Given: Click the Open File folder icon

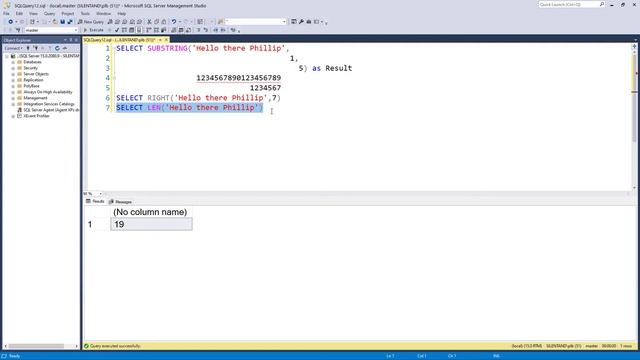Looking at the screenshot, I should [55, 22].
